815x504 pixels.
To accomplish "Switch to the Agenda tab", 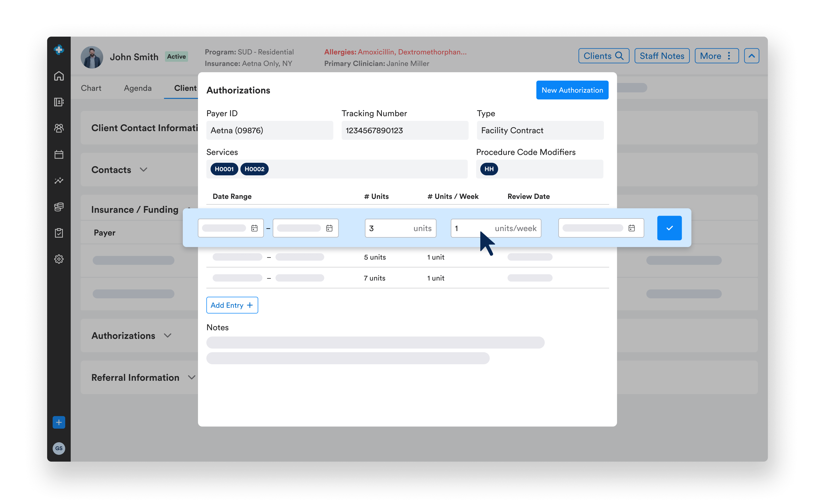I will coord(137,88).
